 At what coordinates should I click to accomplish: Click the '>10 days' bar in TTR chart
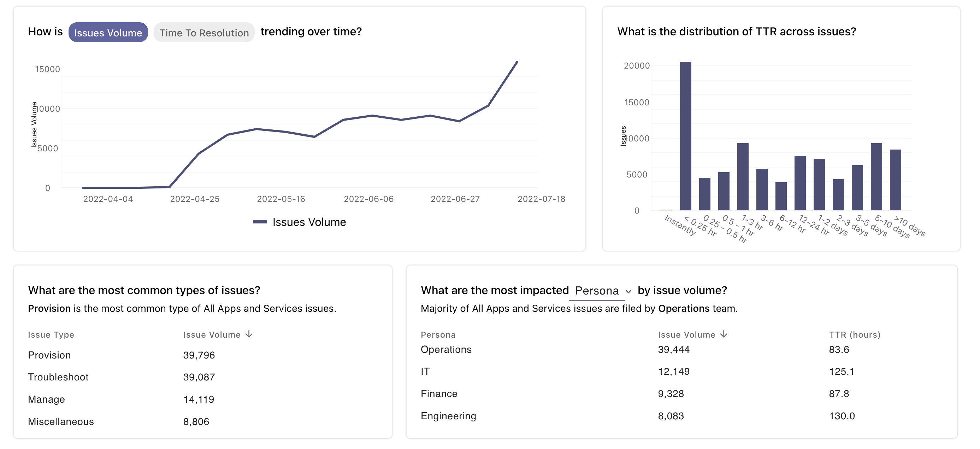[x=895, y=180]
